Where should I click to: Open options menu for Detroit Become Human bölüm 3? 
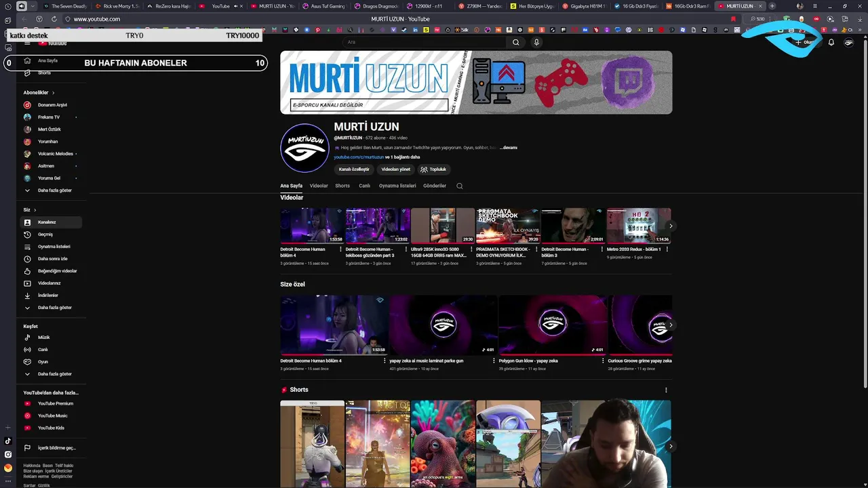pyautogui.click(x=601, y=249)
